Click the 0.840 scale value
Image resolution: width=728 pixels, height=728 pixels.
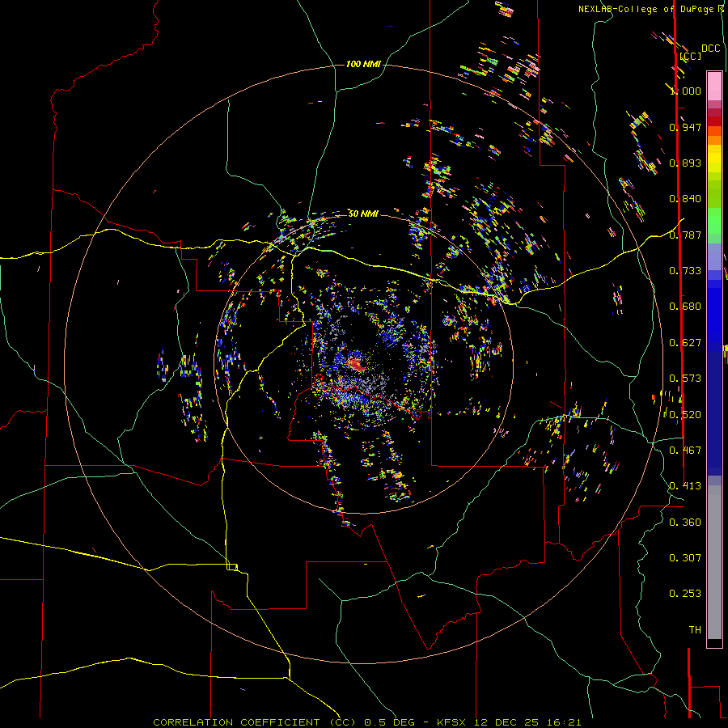[685, 199]
